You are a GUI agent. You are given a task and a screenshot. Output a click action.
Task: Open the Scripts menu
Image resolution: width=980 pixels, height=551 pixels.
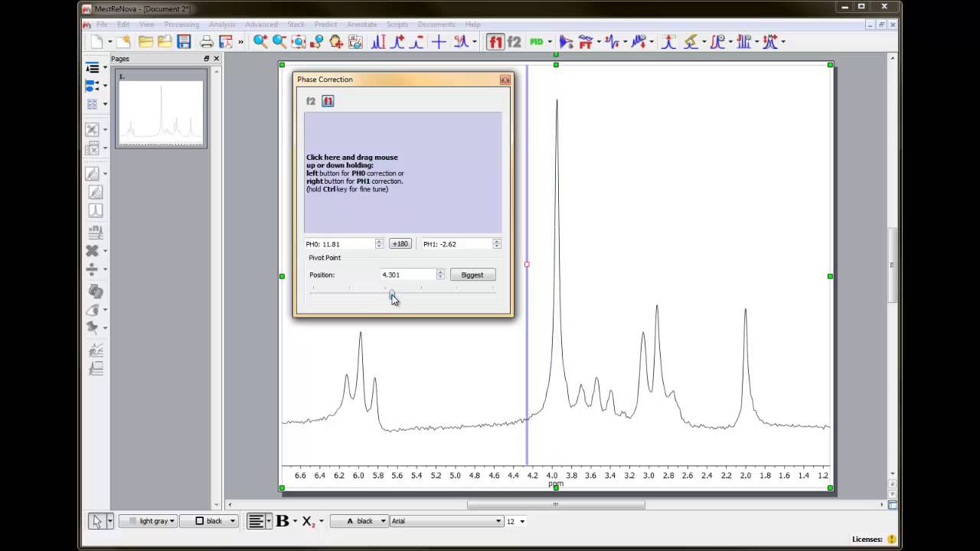click(x=397, y=24)
